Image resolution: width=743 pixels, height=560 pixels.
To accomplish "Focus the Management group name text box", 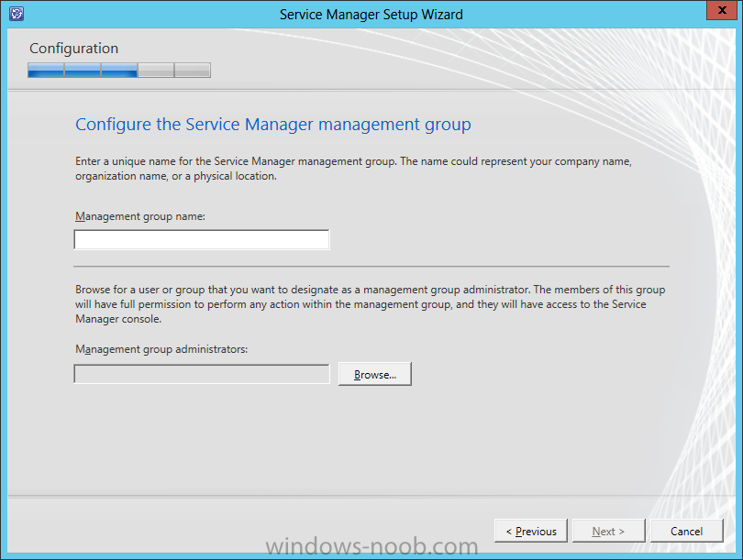I will pyautogui.click(x=202, y=239).
